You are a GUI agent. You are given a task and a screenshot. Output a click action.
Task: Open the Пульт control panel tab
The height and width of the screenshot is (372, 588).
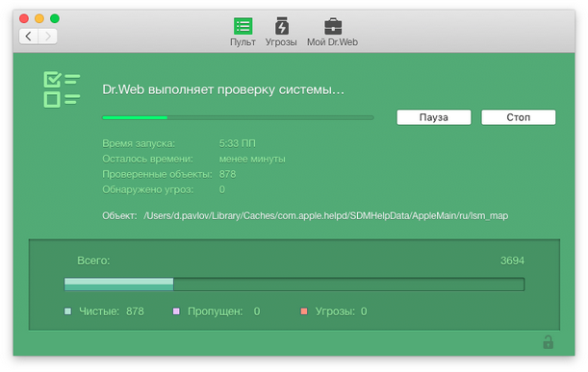[x=243, y=32]
